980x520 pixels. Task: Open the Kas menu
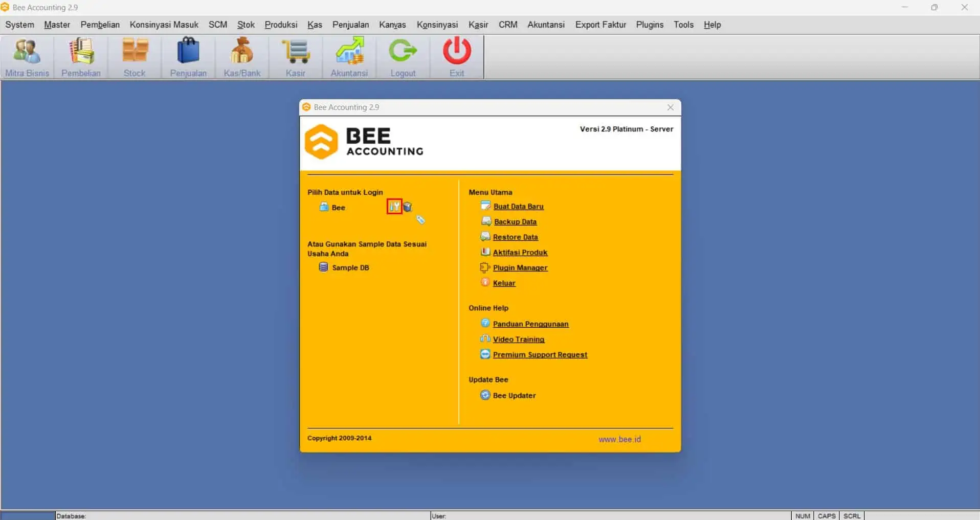coord(315,25)
